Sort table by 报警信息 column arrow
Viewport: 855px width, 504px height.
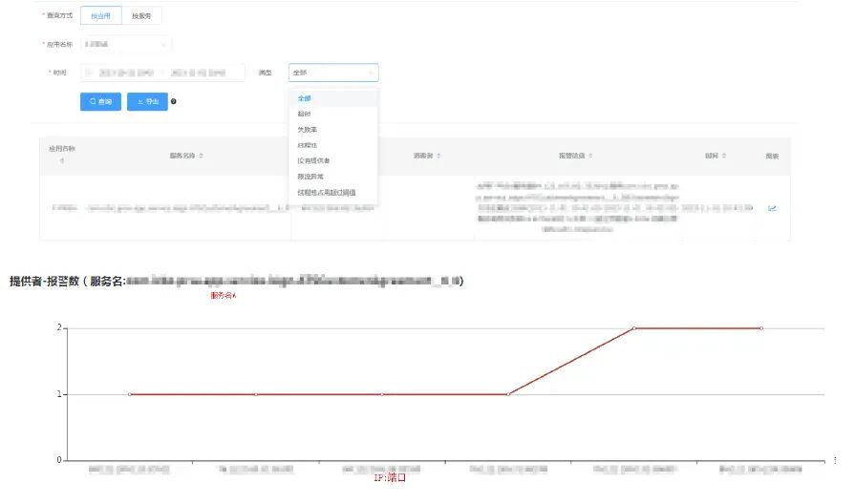coord(590,156)
